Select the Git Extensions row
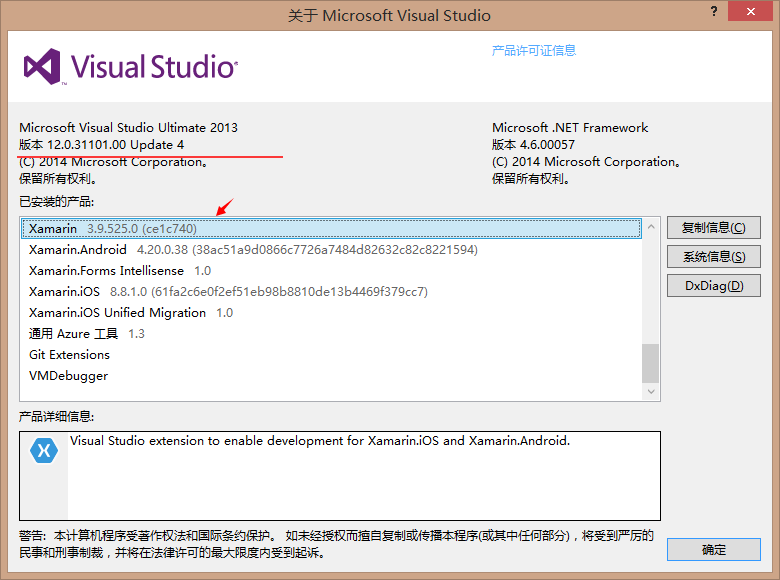 pyautogui.click(x=331, y=355)
